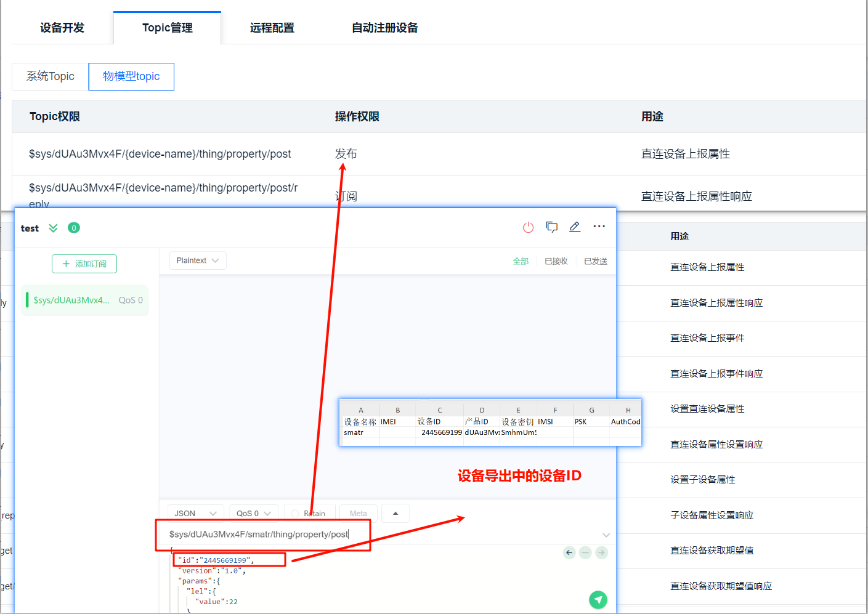The width and height of the screenshot is (868, 614).
Task: Open the JSON payload format dropdown
Action: [195, 513]
